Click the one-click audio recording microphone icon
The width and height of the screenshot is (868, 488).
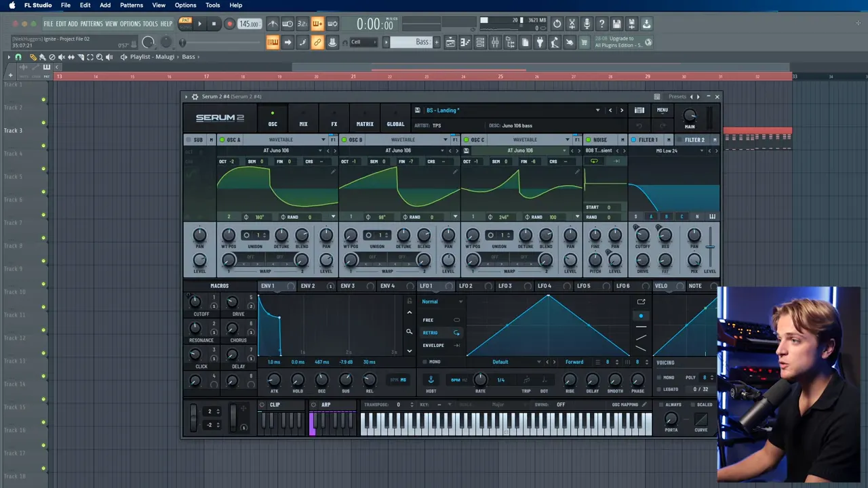tap(587, 24)
